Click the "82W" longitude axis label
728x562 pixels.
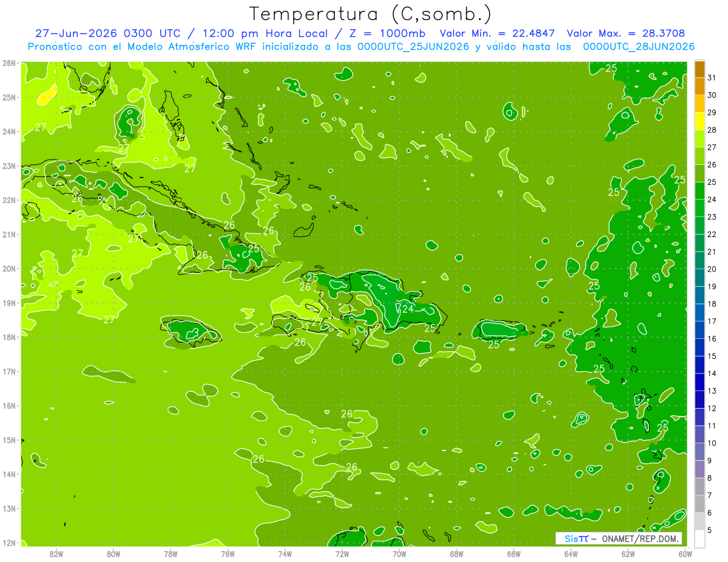pyautogui.click(x=56, y=554)
